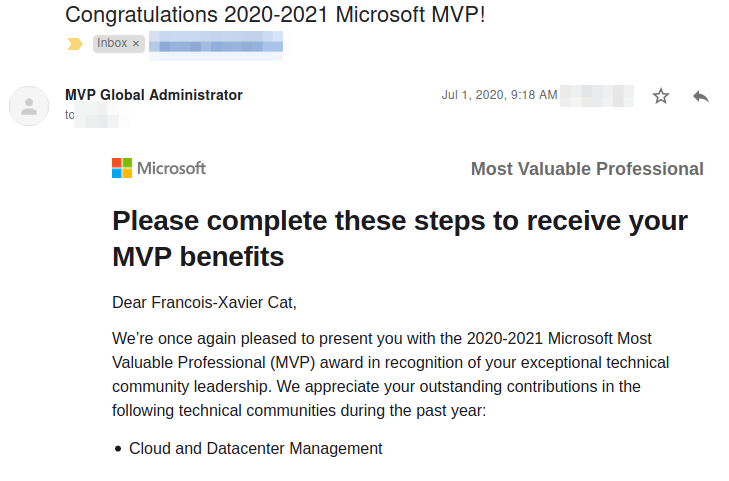Click the Jul 1, 2020 timestamp
Image resolution: width=729 pixels, height=481 pixels.
point(499,95)
